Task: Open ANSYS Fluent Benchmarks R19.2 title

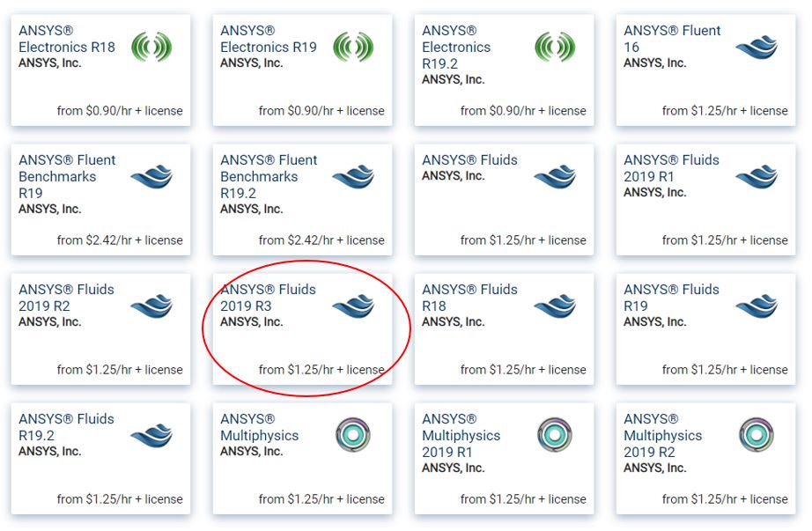Action: pos(269,177)
